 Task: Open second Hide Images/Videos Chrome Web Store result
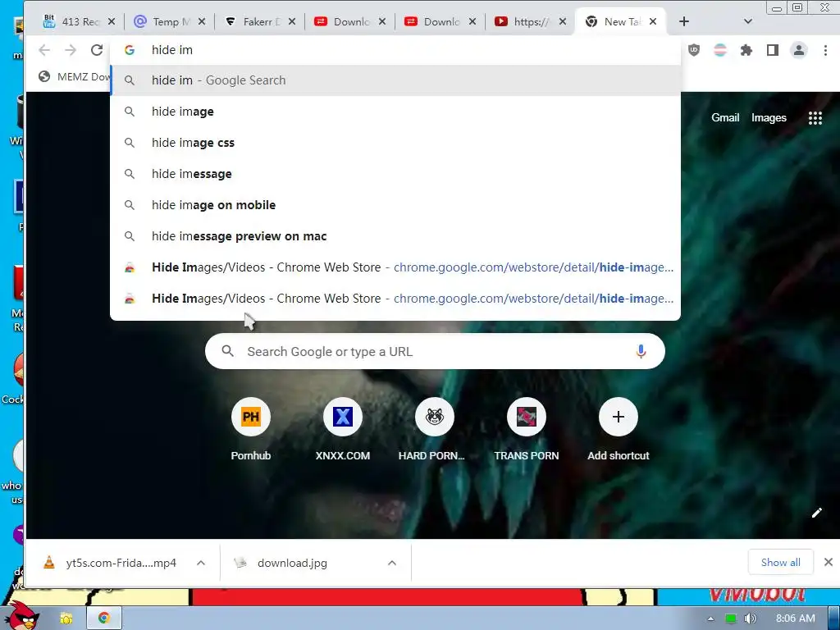click(395, 299)
